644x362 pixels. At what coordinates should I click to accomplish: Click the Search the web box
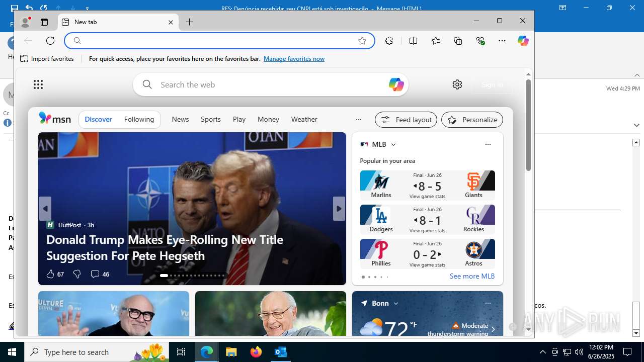tap(271, 84)
